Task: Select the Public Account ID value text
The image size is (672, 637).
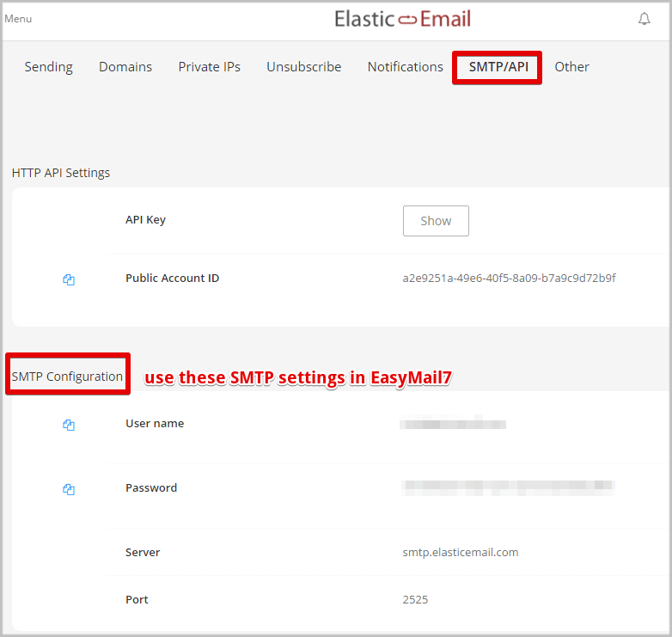Action: coord(509,279)
